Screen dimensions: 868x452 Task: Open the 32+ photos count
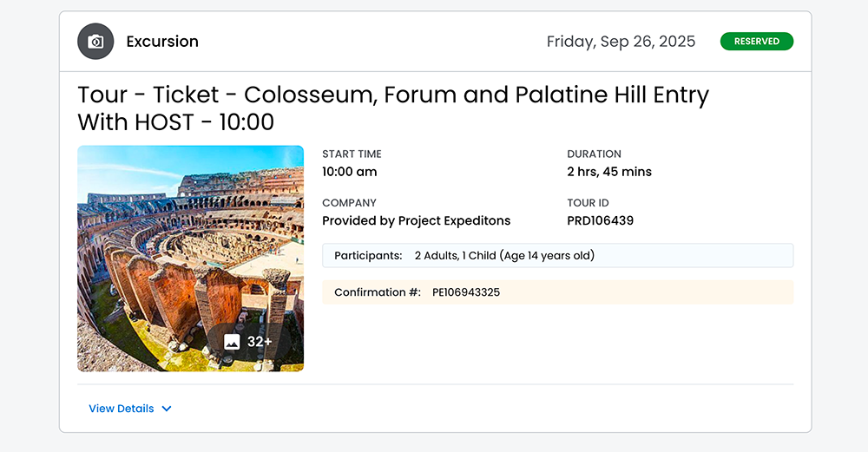(x=260, y=342)
